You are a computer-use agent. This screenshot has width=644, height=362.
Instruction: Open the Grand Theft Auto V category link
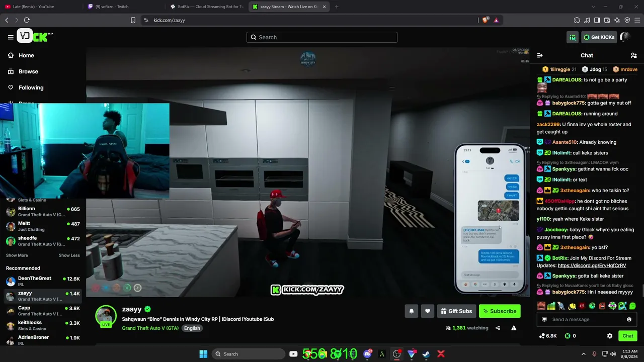pyautogui.click(x=150, y=328)
